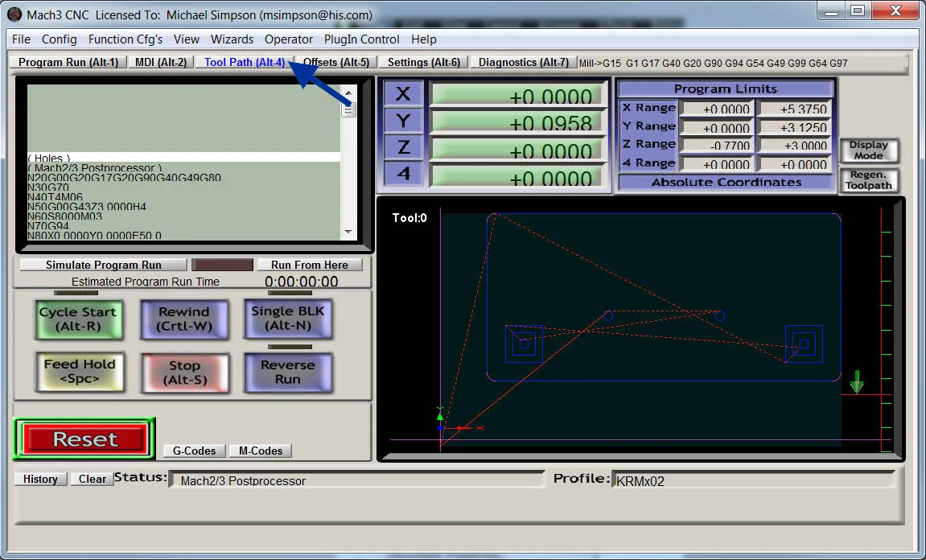Click the Program Limits header
Image resolution: width=926 pixels, height=560 pixels.
point(726,89)
